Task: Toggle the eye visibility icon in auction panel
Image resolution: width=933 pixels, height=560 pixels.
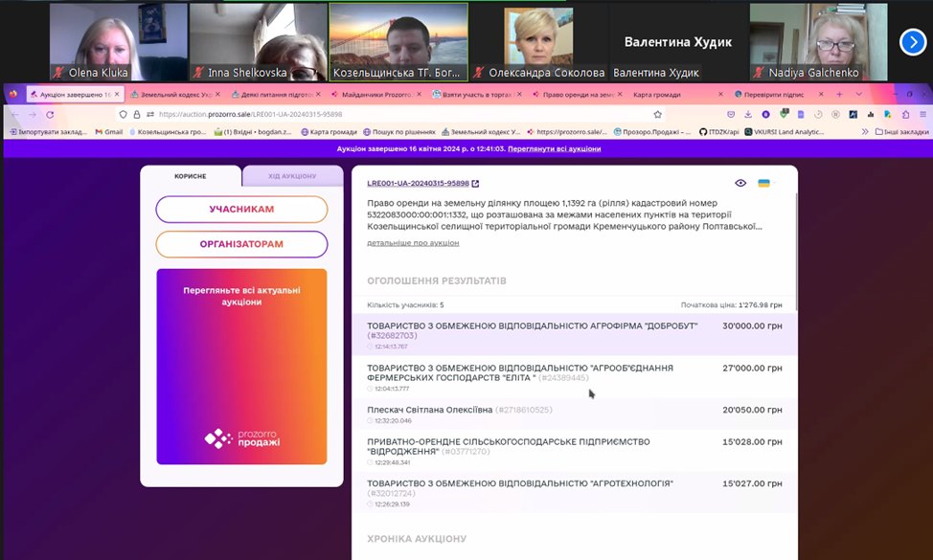Action: 740,183
